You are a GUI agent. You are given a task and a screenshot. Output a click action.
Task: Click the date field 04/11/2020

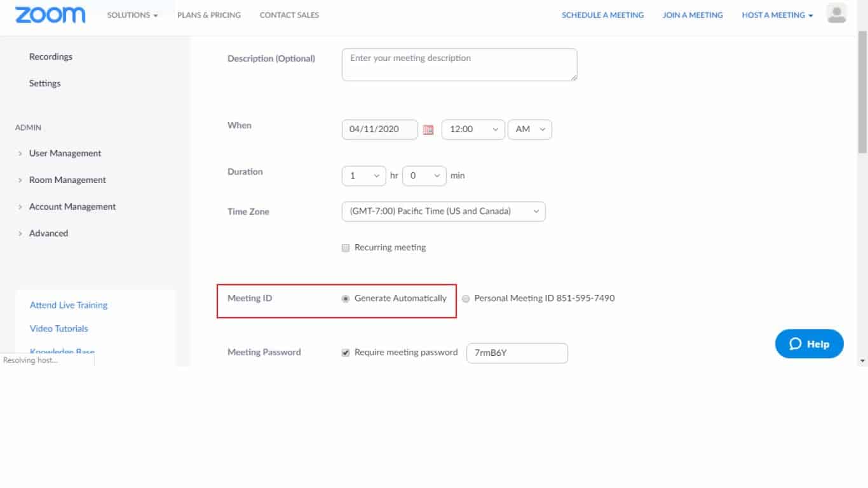click(380, 129)
